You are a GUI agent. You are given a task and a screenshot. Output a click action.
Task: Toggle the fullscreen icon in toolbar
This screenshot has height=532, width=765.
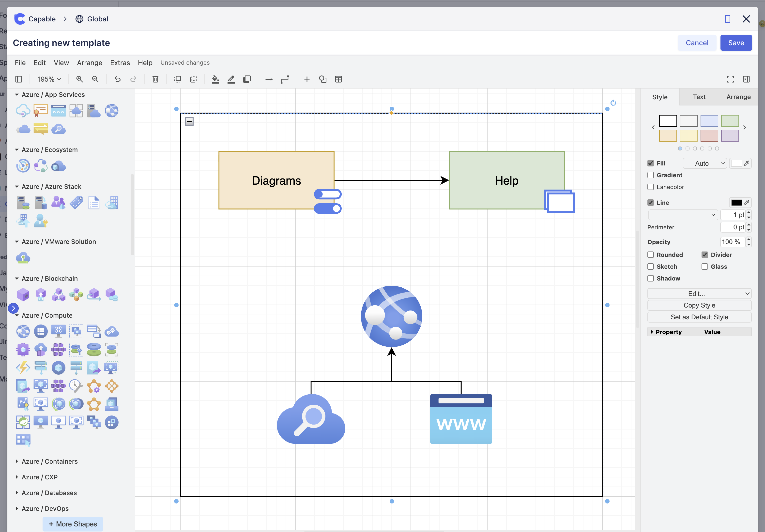730,79
